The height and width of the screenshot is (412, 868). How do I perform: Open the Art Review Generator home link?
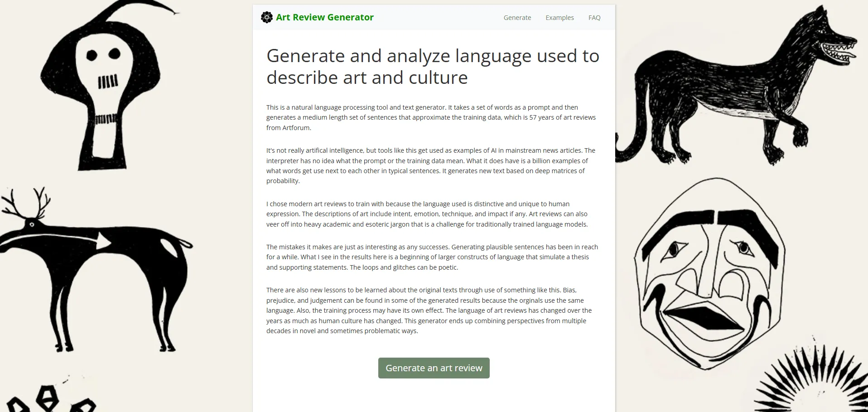coord(324,18)
